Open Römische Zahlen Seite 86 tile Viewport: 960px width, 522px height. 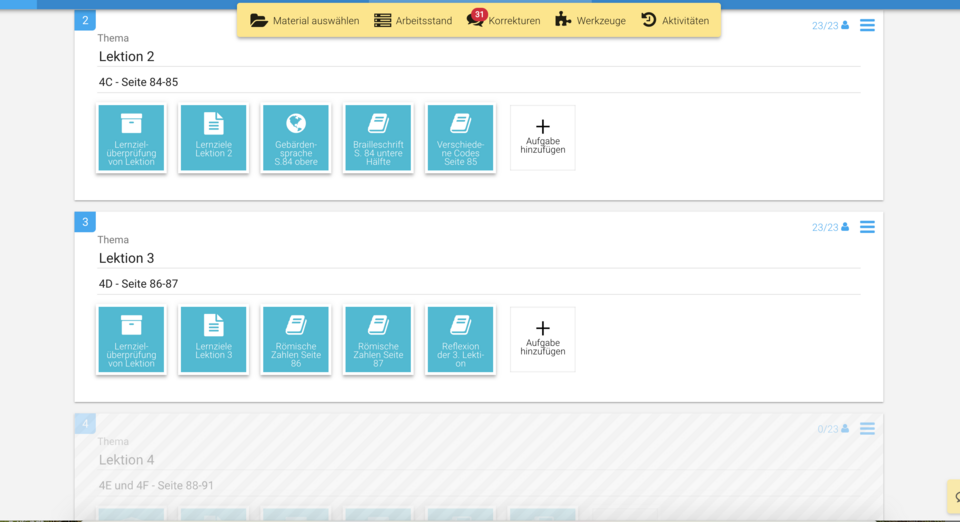pyautogui.click(x=296, y=340)
